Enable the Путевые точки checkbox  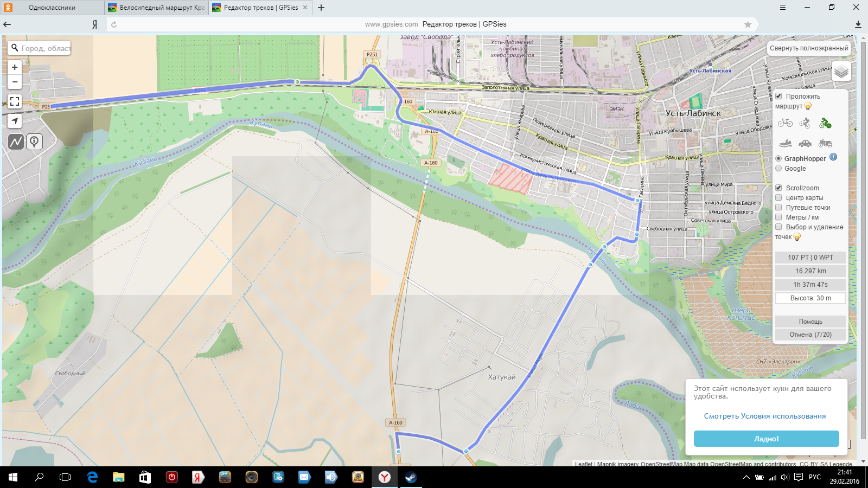coord(778,207)
